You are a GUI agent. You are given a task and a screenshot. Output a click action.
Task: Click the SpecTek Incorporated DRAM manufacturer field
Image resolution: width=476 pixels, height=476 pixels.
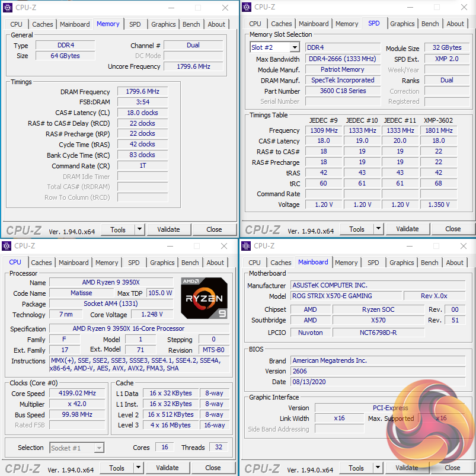click(343, 80)
